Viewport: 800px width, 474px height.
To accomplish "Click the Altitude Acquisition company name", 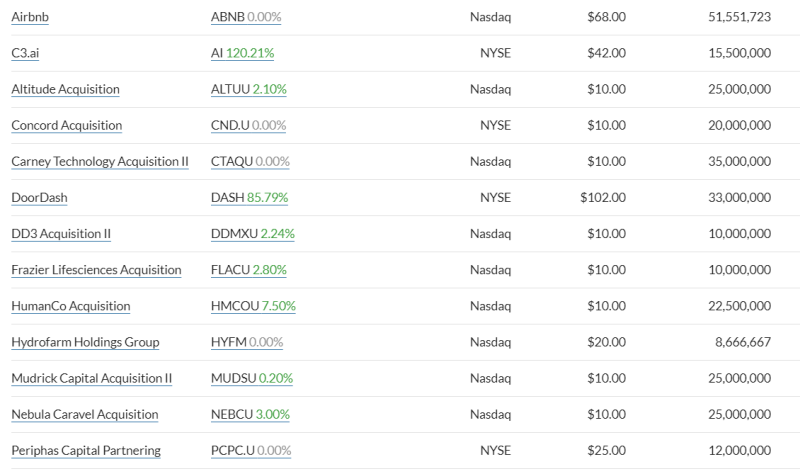I will click(x=65, y=89).
